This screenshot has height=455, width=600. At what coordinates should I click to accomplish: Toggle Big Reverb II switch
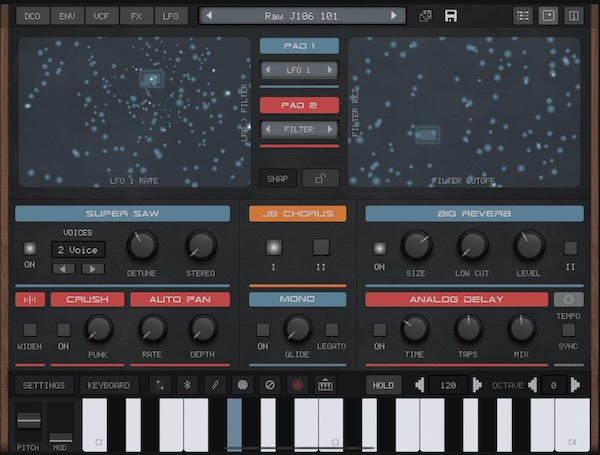click(570, 248)
